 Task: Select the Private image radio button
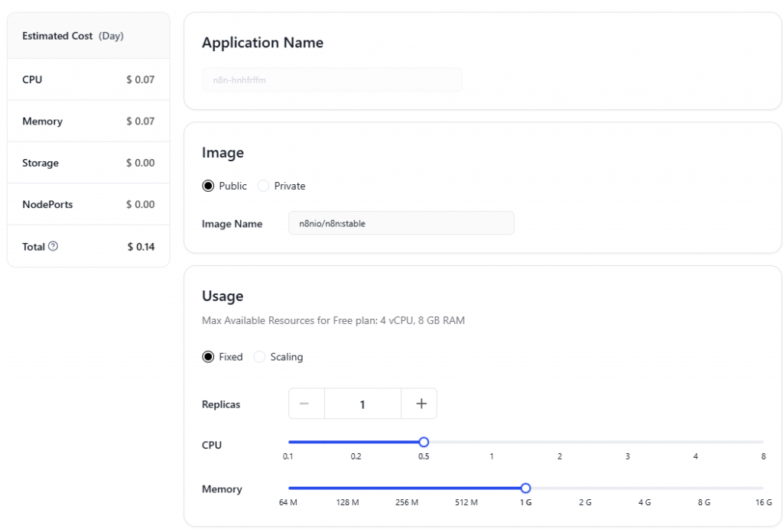point(264,186)
